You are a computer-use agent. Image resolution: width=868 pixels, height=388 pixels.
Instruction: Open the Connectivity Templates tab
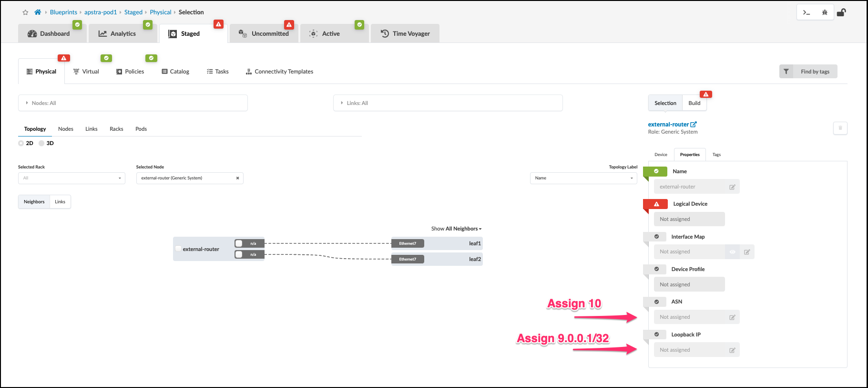(x=279, y=72)
